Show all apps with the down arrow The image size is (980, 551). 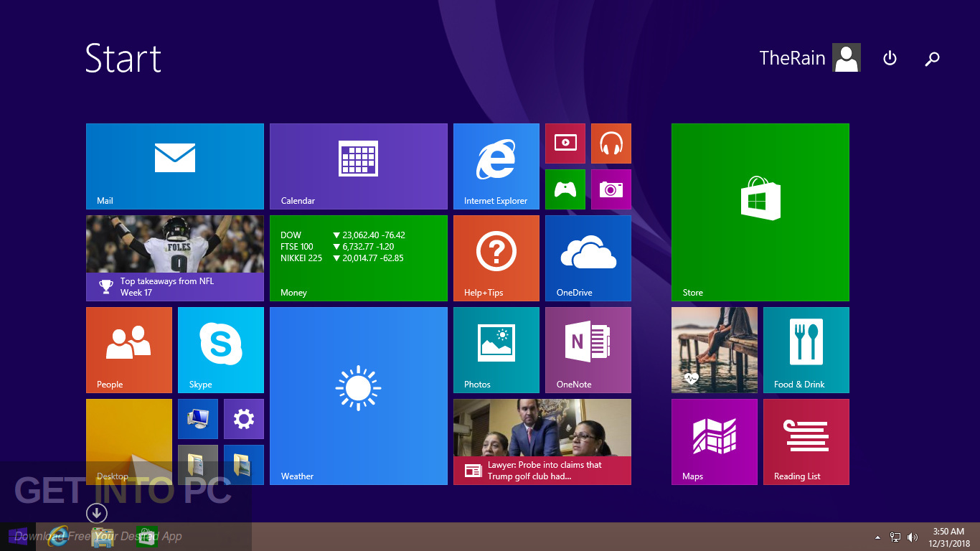96,512
